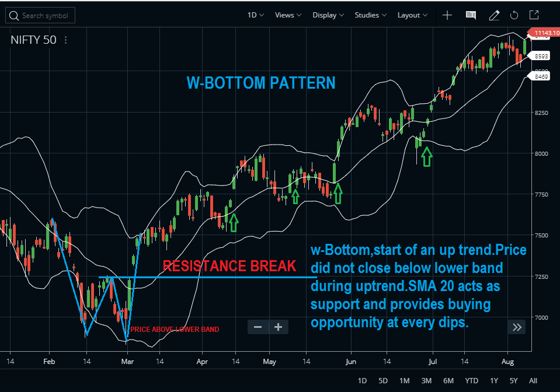The width and height of the screenshot is (560, 392).
Task: Open the comment notes icon
Action: pyautogui.click(x=471, y=15)
